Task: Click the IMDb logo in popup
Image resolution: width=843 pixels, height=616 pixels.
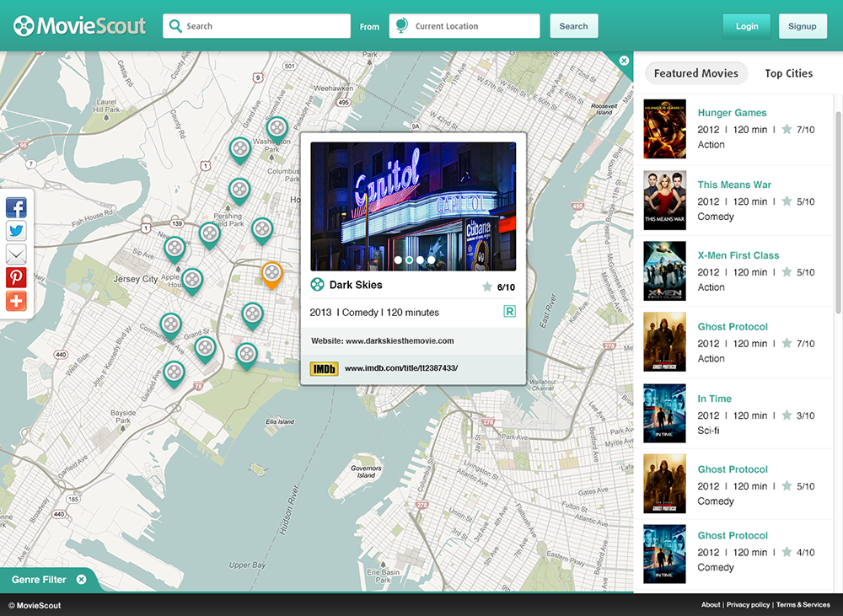Action: tap(325, 368)
